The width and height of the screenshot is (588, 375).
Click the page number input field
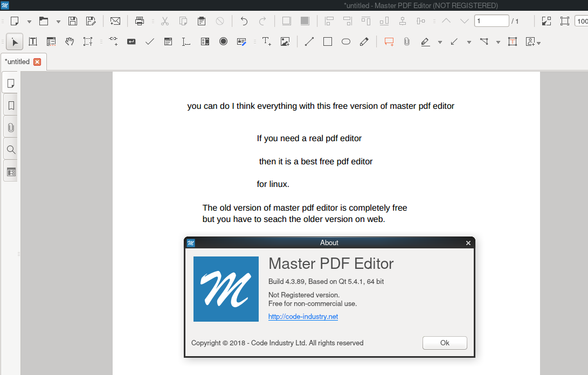pos(492,21)
